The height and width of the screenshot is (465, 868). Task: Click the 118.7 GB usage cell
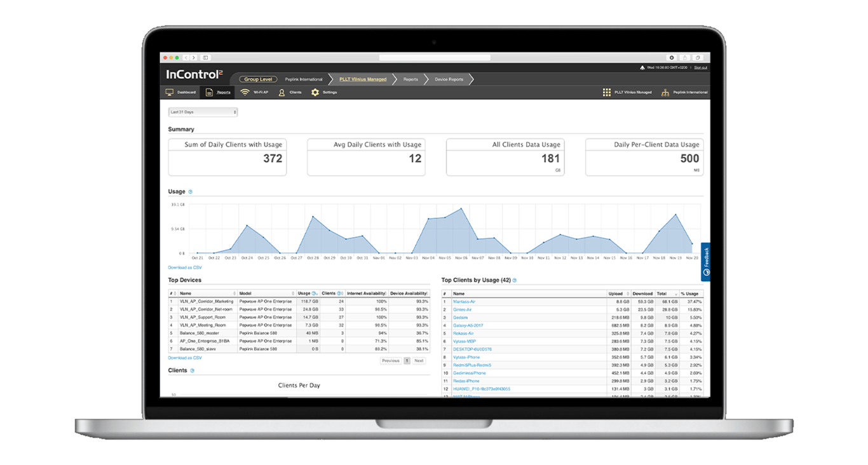[309, 301]
